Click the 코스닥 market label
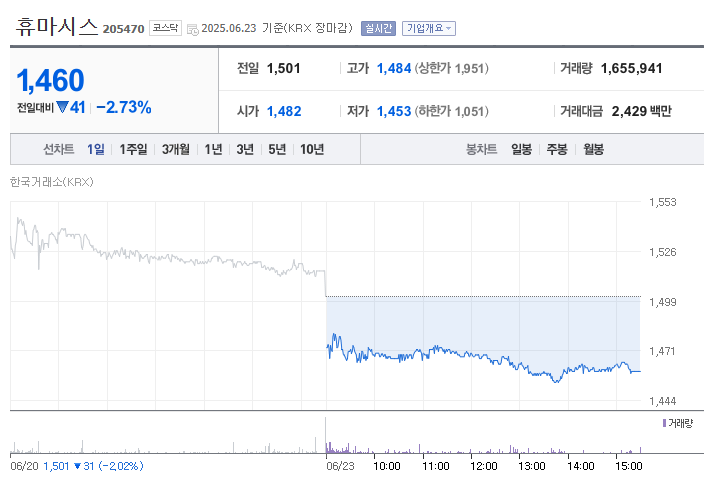The height and width of the screenshot is (485, 704). coord(165,28)
